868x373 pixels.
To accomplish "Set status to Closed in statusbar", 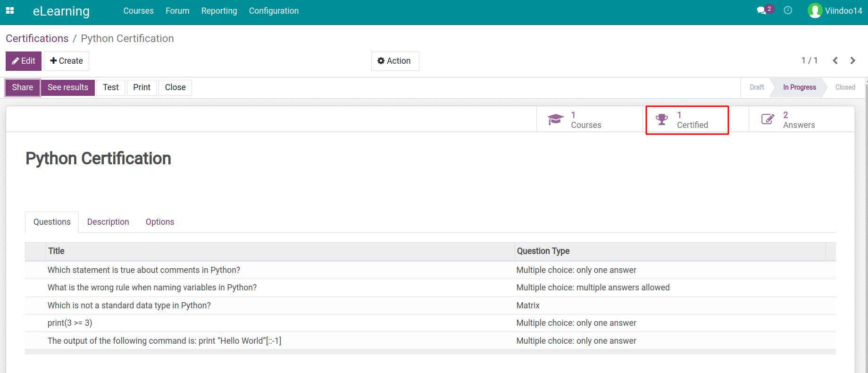I will (844, 87).
